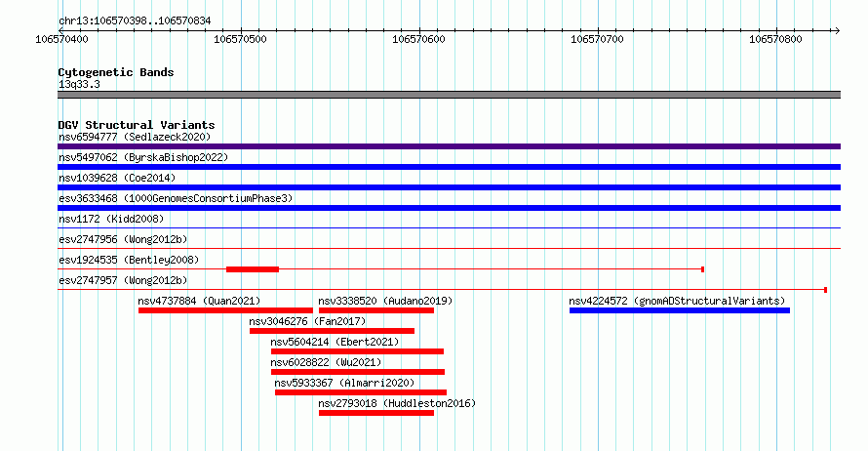The width and height of the screenshot is (868, 451).
Task: Open variant label esv3633468 (1000GenomesConsortiumPhase3)
Action: point(176,198)
